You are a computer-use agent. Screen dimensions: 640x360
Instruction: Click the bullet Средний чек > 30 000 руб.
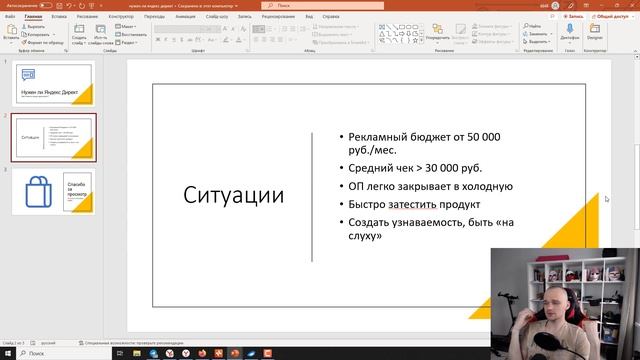(x=415, y=168)
